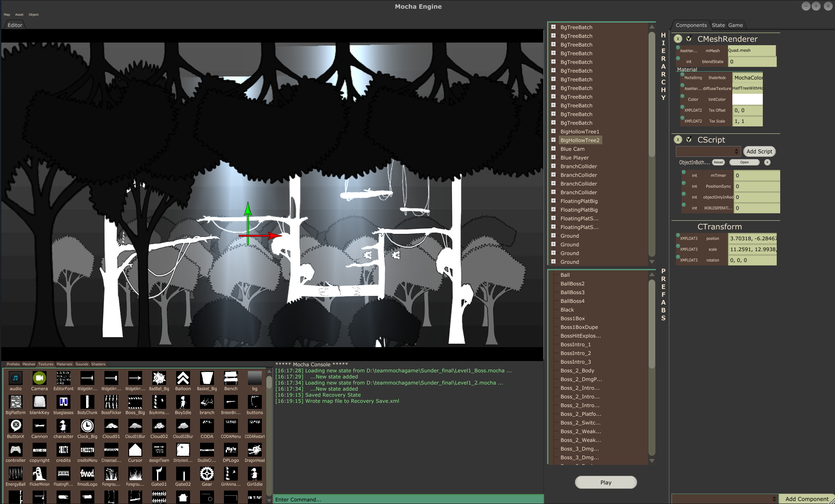This screenshot has height=504, width=835.
Task: Expand Blue Player hierarchy node
Action: [554, 157]
